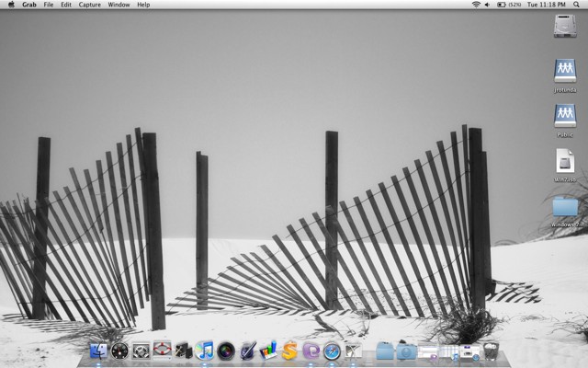This screenshot has width=588, height=368.
Task: Open the orange dollar sign app
Action: (289, 351)
